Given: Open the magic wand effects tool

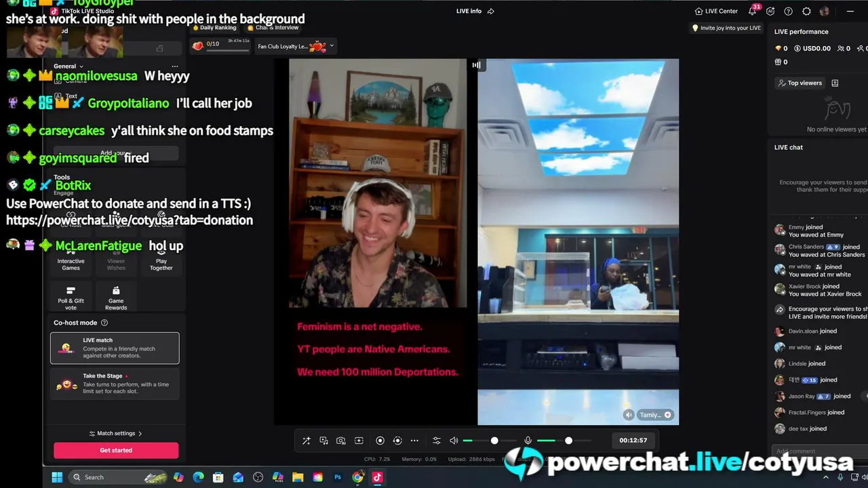Looking at the screenshot, I should click(307, 441).
